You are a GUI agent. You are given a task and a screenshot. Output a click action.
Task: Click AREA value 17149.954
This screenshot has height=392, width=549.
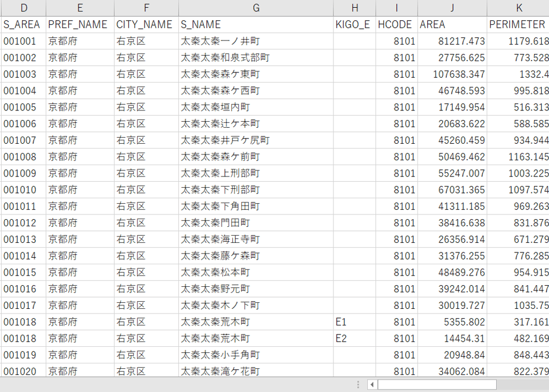(452, 107)
